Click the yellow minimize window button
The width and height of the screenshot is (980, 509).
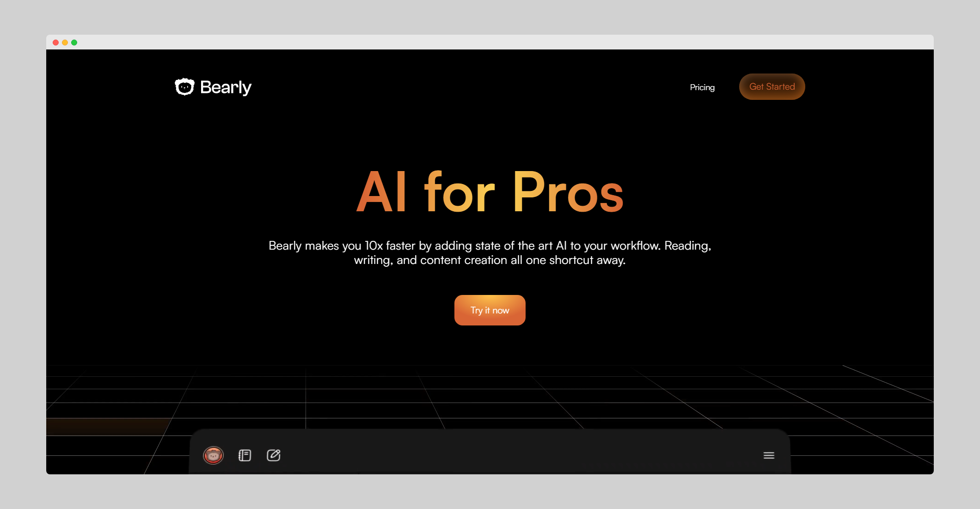point(65,43)
